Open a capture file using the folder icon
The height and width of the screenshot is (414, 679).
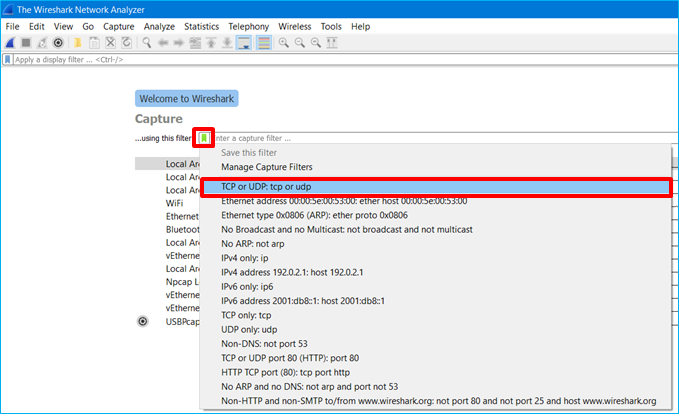[78, 43]
